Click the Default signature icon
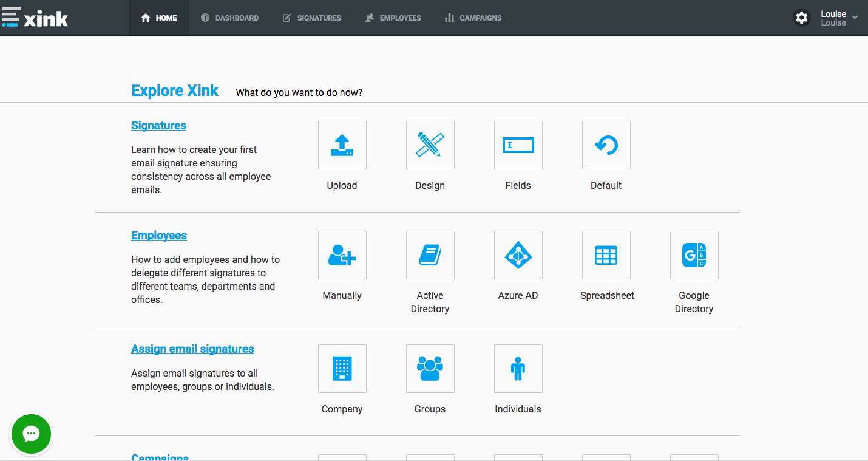Image resolution: width=868 pixels, height=461 pixels. pyautogui.click(x=606, y=145)
